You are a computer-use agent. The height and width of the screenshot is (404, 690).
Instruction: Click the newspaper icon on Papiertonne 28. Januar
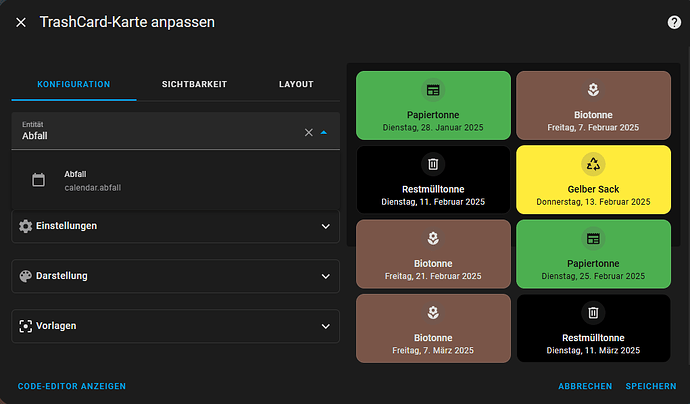coord(433,90)
